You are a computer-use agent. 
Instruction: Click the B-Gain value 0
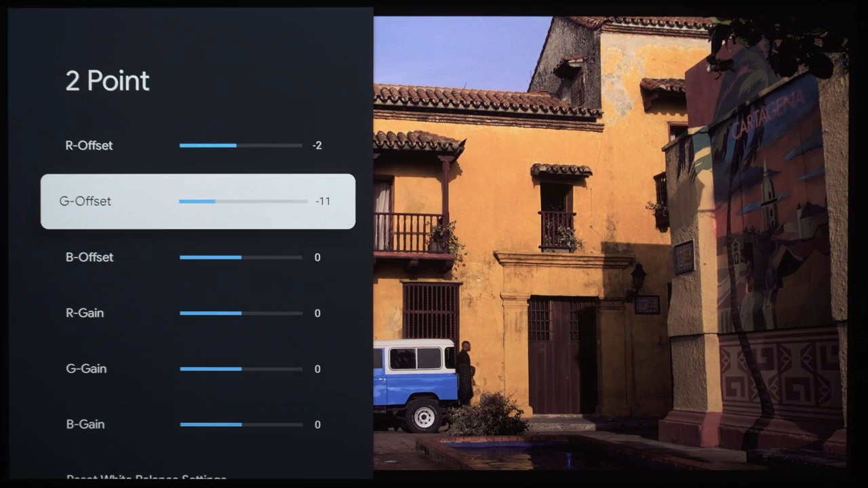coord(317,424)
